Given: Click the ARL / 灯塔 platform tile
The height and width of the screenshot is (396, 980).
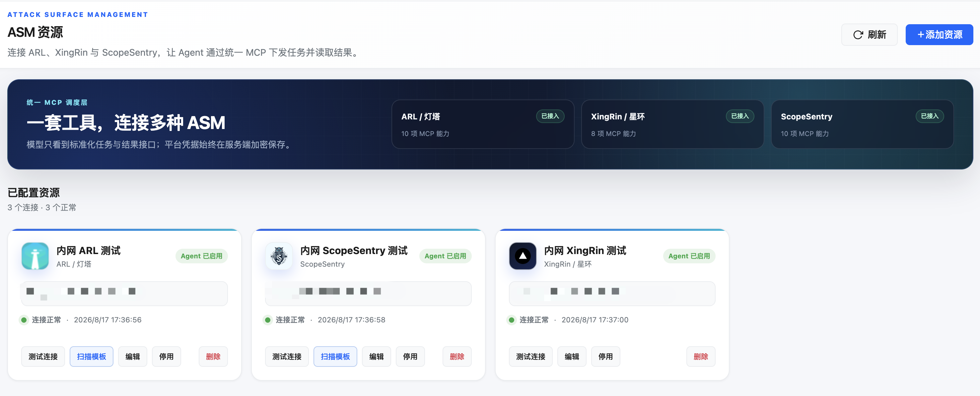Looking at the screenshot, I should (x=483, y=124).
